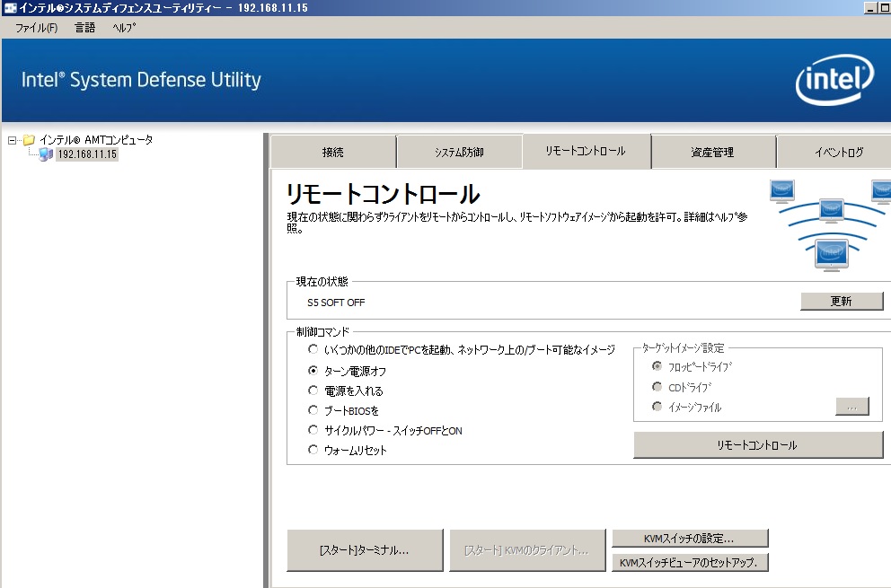Open the ファイル(F) menu

point(36,28)
